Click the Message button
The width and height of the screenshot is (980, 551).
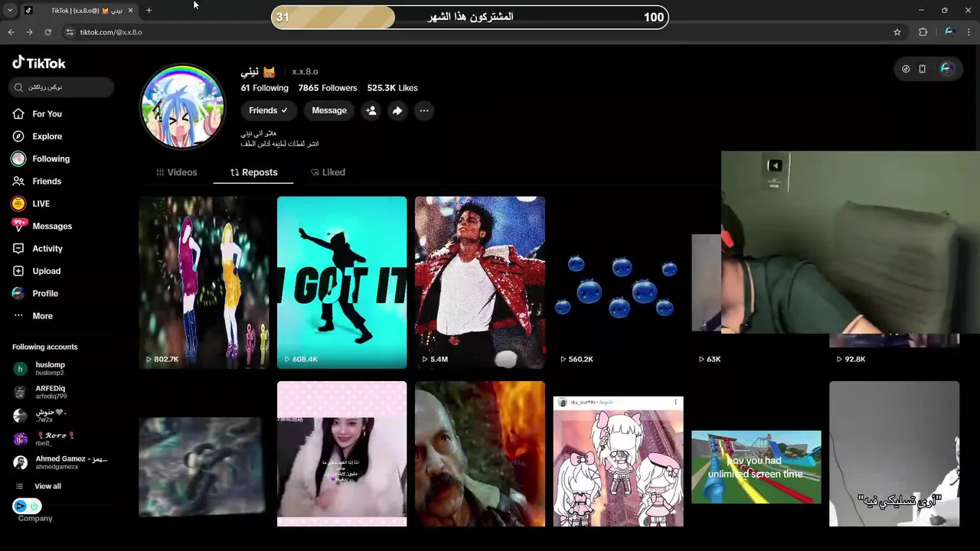coord(329,110)
